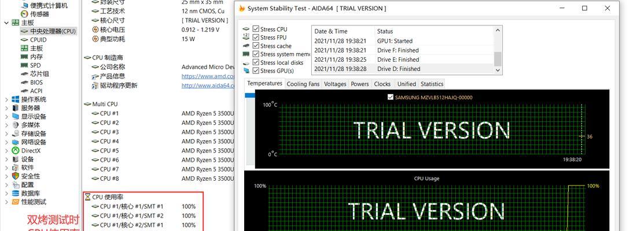Click the log list scroll-up arrow
Screen dimensions: 644x231
pyautogui.click(x=498, y=30)
